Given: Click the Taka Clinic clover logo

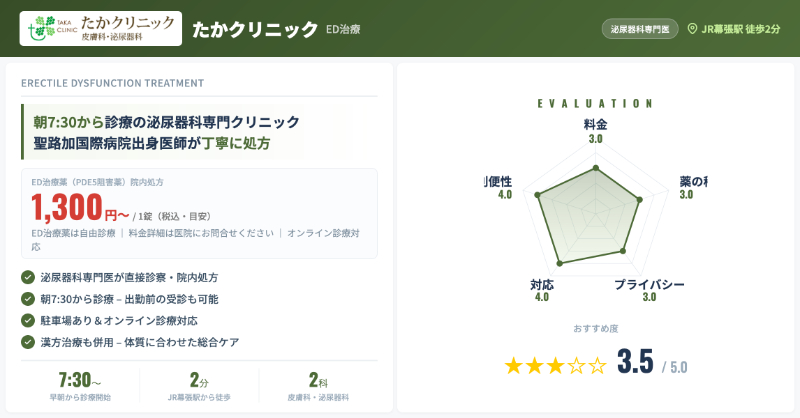Looking at the screenshot, I should tap(44, 28).
